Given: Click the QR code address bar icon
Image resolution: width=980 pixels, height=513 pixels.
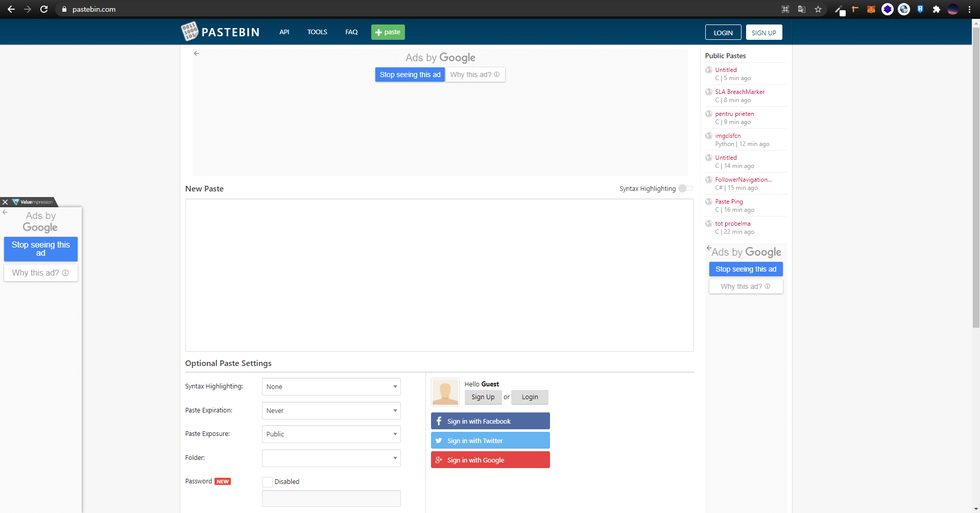Looking at the screenshot, I should point(785,9).
